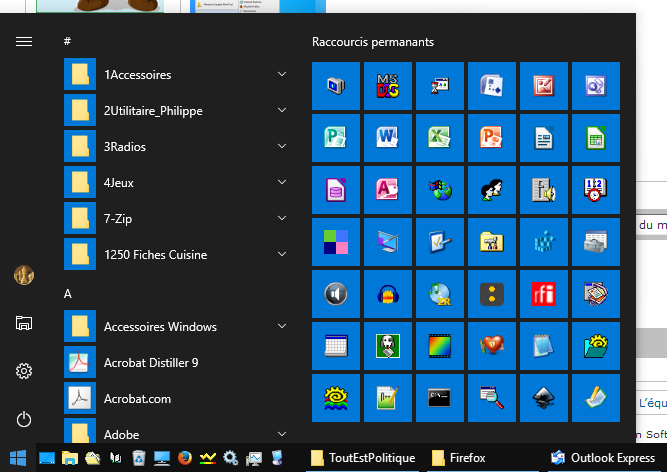667x472 pixels.
Task: Launch the Inkscape tile
Action: pyautogui.click(x=542, y=398)
